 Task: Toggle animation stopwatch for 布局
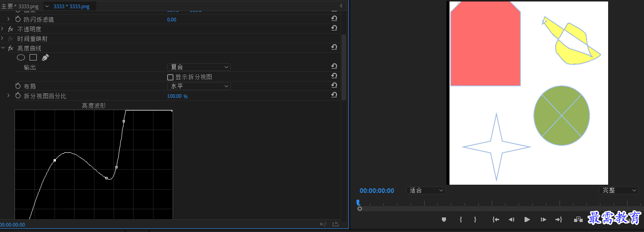[18, 86]
